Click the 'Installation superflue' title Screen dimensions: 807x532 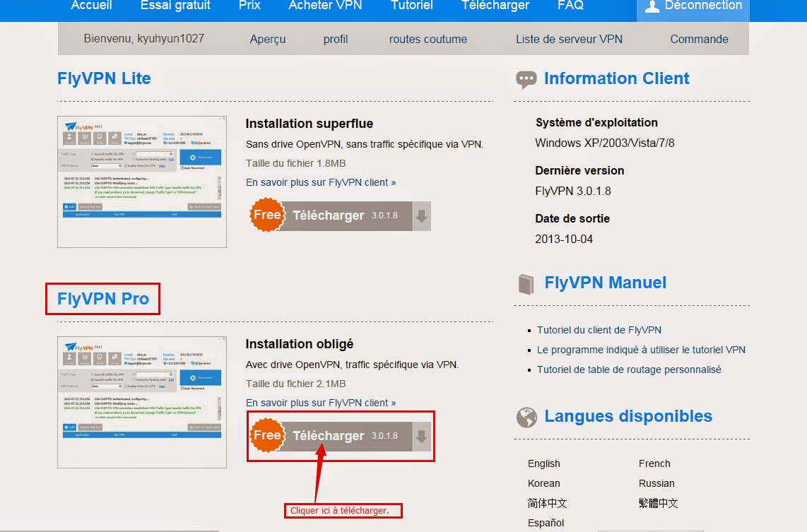(310, 124)
